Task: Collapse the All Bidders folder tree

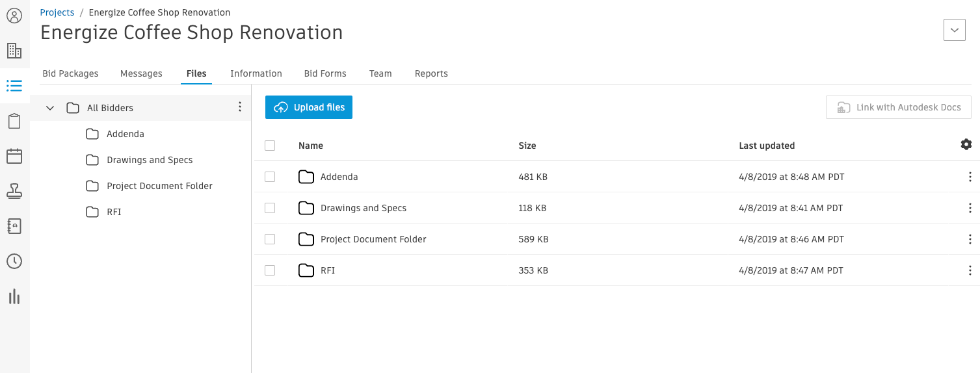Action: click(x=50, y=108)
